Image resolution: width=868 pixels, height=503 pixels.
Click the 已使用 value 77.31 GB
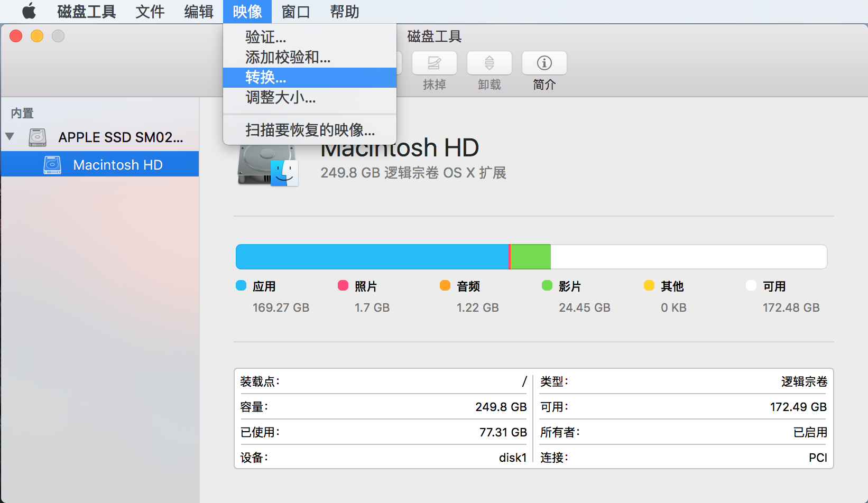(x=503, y=432)
